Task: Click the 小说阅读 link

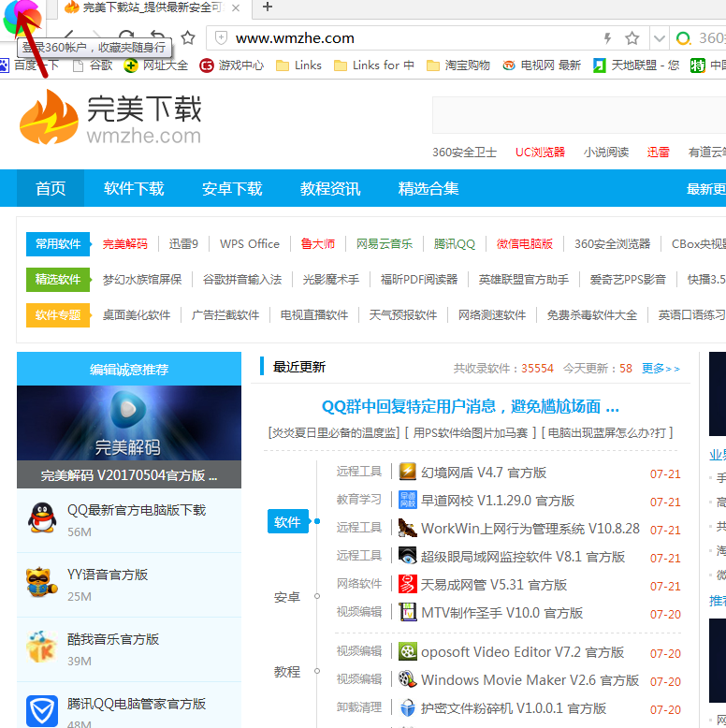Action: point(606,153)
